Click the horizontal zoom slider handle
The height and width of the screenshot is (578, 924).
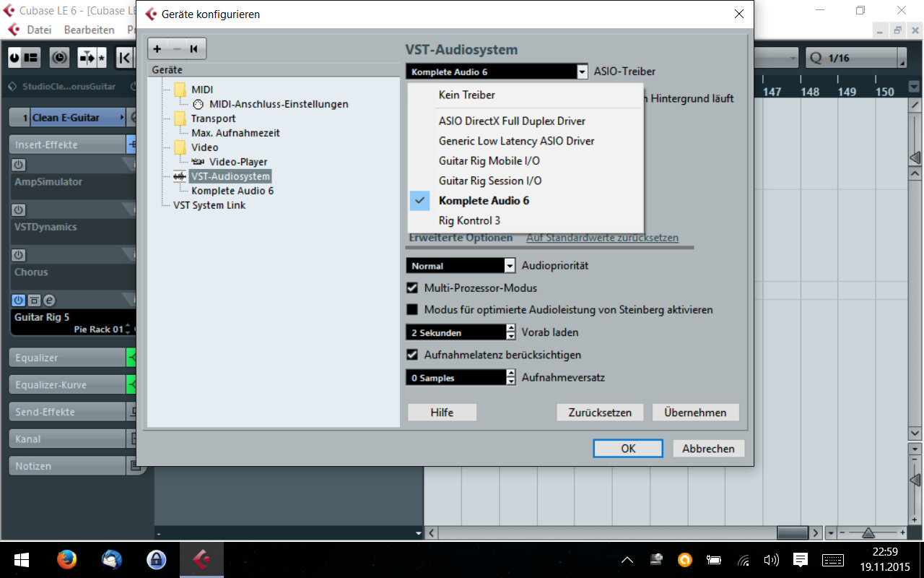(868, 533)
